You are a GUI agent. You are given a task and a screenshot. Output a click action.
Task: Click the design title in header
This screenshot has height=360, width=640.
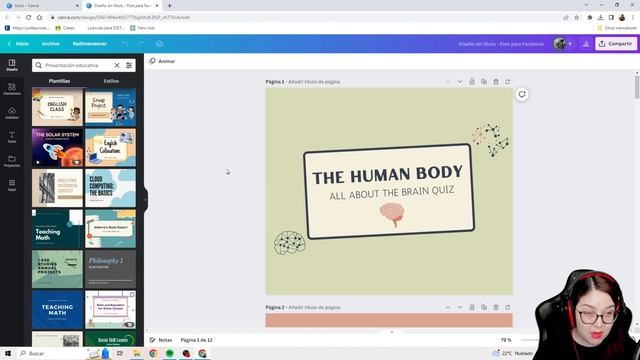pos(501,44)
